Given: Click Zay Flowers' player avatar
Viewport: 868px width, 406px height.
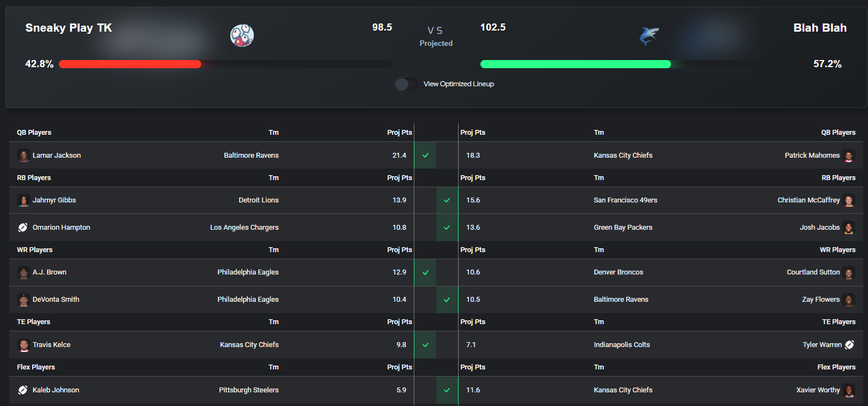Looking at the screenshot, I should coord(849,300).
